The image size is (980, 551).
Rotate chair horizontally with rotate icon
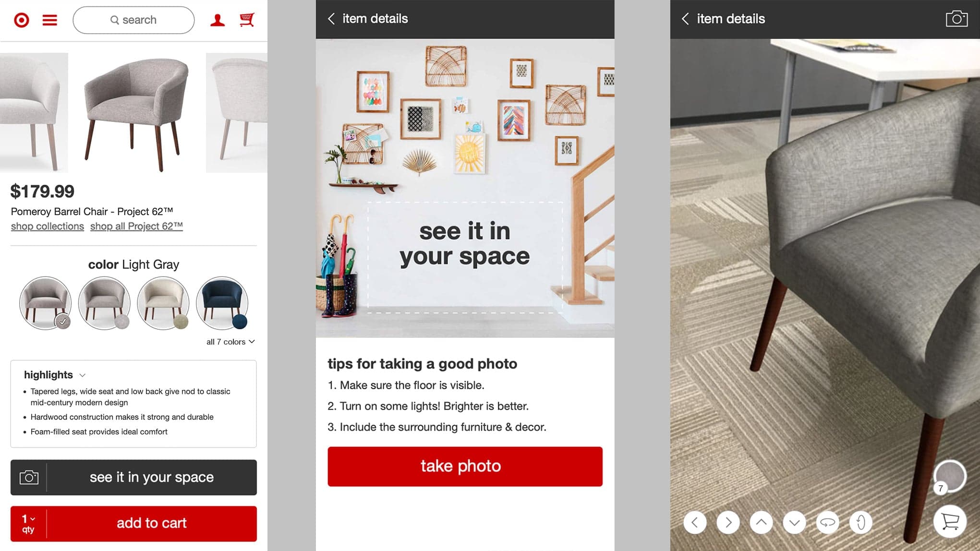(x=827, y=522)
